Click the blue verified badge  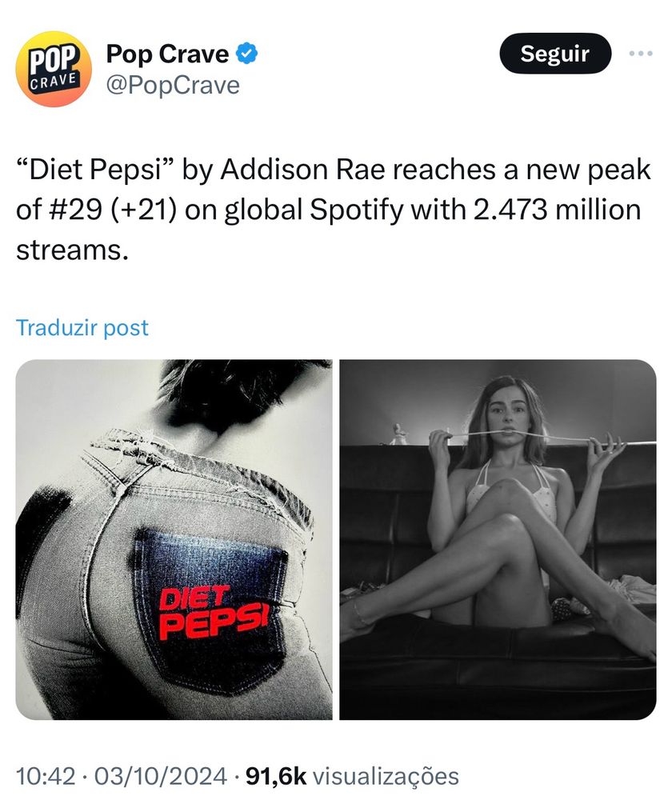click(x=247, y=54)
